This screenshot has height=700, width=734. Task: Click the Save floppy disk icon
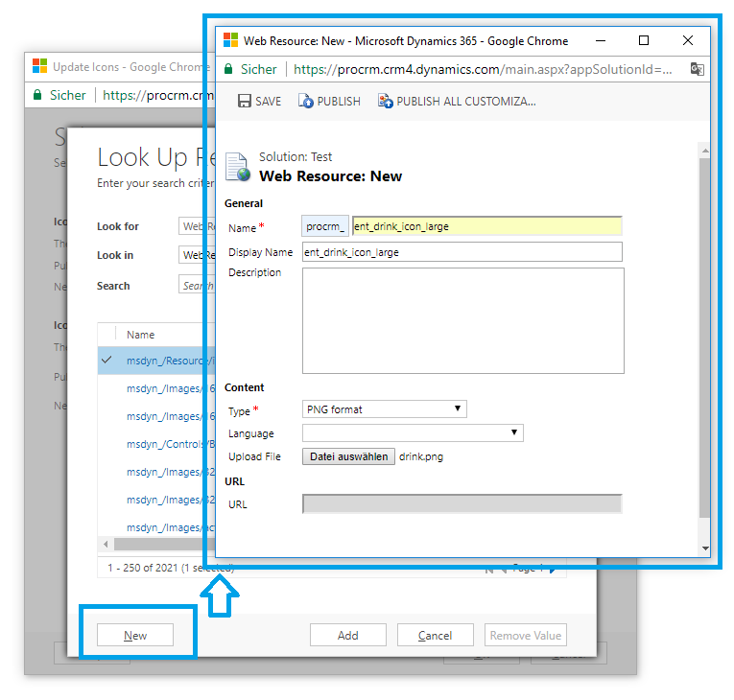pos(245,101)
